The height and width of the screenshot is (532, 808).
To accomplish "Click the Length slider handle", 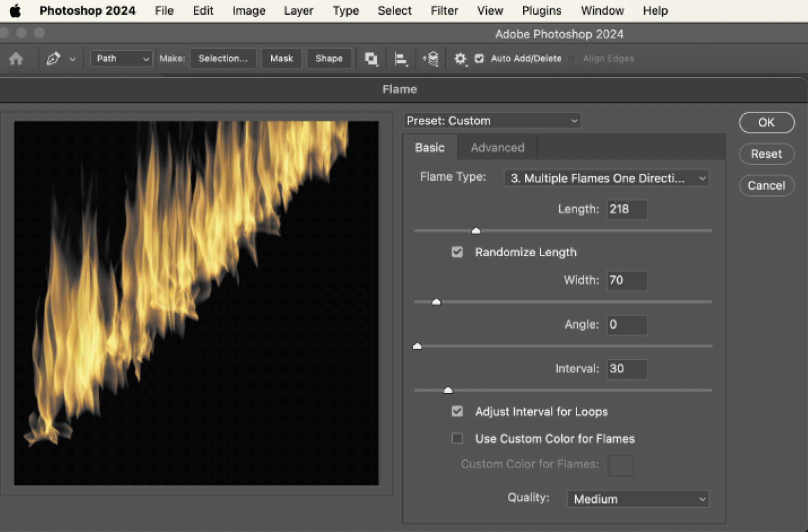I will pos(476,231).
